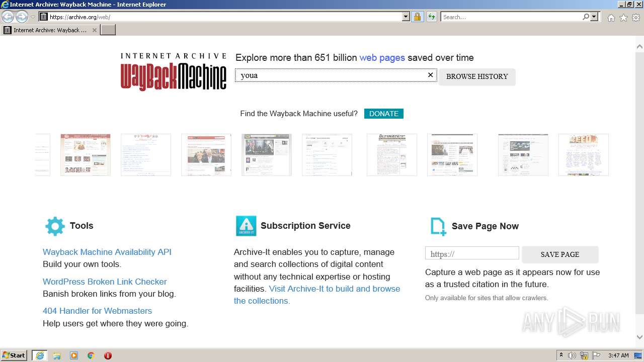The image size is (644, 362).
Task: Open the ninth archived site thumbnail
Action: tap(523, 155)
